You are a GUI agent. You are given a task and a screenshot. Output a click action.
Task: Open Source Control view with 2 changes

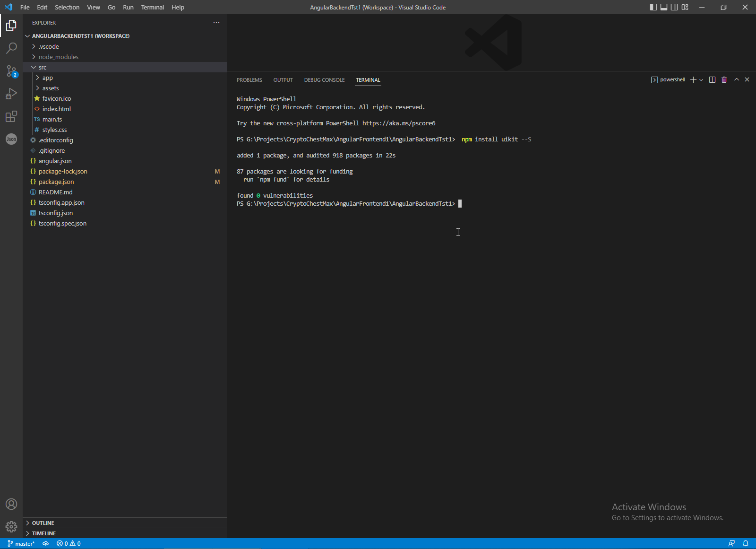click(11, 71)
